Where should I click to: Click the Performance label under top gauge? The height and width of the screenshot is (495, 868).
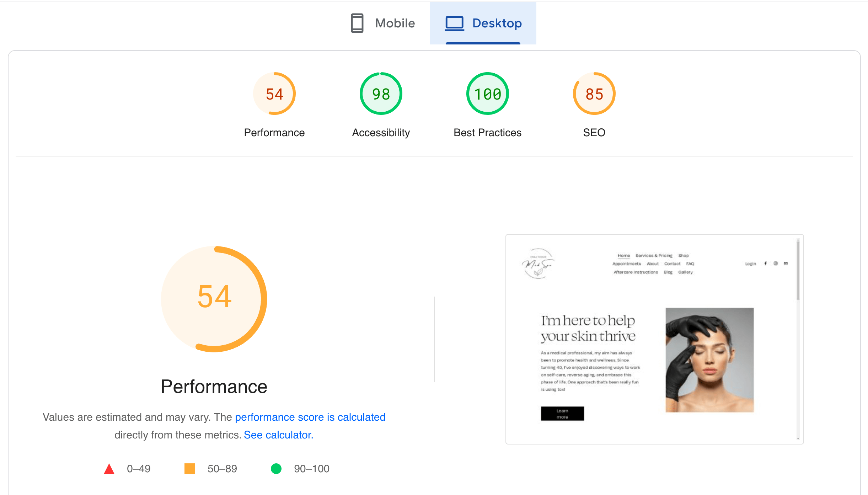(274, 133)
